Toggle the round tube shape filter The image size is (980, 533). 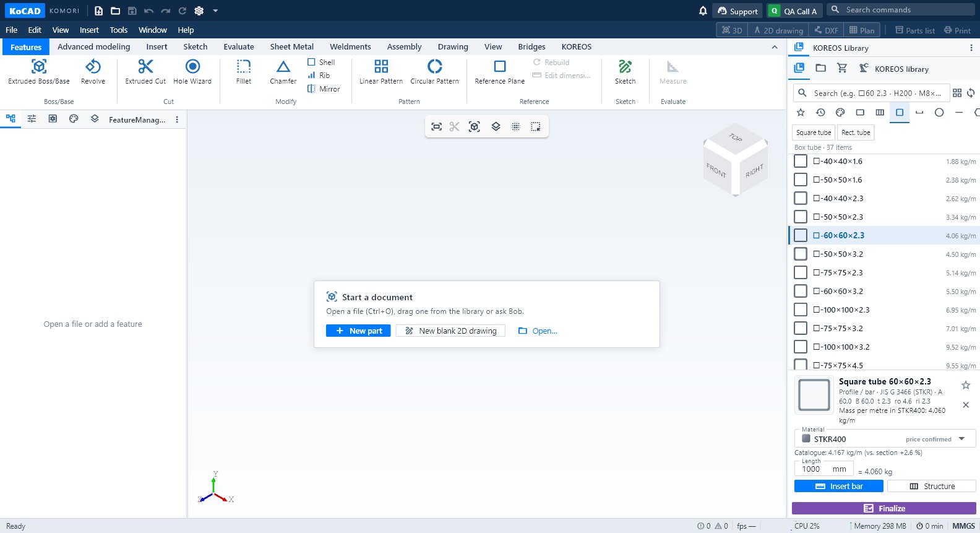point(939,112)
